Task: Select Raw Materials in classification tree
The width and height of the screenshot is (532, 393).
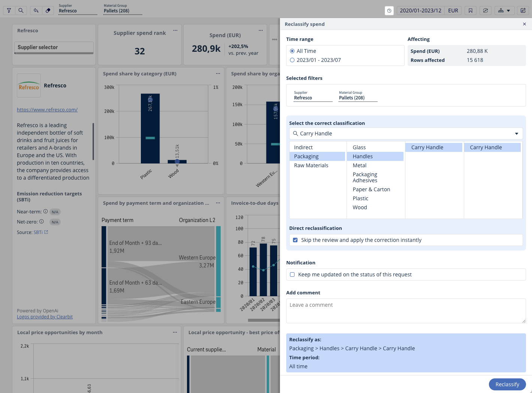Action: coord(311,165)
